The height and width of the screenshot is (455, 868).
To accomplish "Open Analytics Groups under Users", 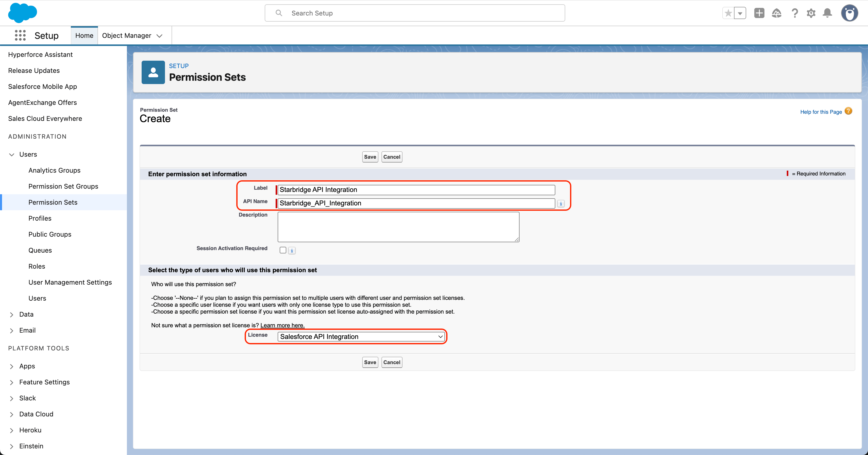I will click(54, 170).
